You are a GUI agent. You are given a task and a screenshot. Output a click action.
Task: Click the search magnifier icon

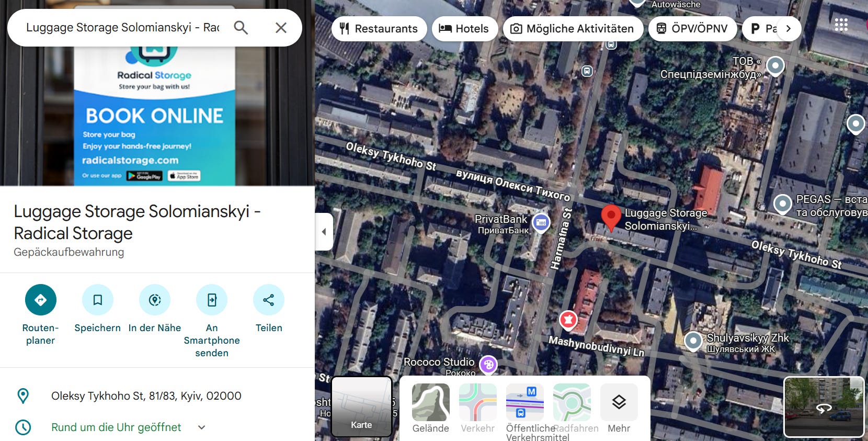[x=241, y=28]
